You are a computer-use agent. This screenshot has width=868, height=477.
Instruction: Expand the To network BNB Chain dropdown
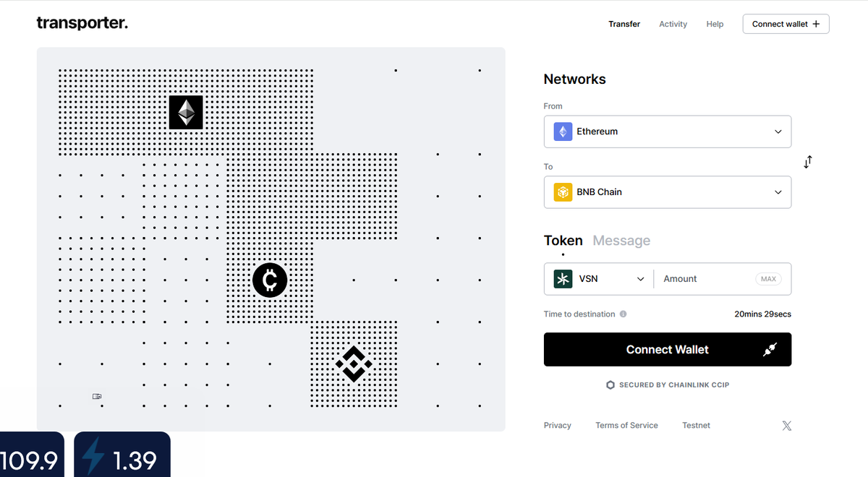(x=668, y=192)
